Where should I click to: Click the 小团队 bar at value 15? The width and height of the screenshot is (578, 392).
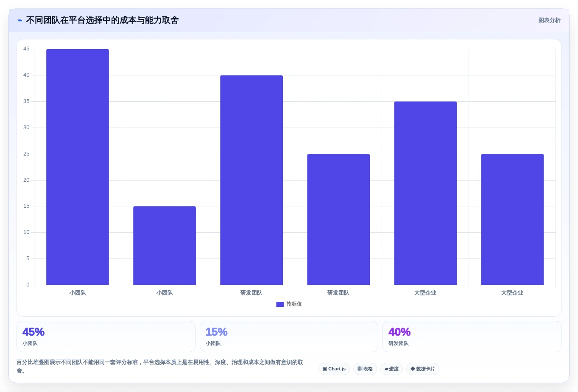(x=165, y=246)
